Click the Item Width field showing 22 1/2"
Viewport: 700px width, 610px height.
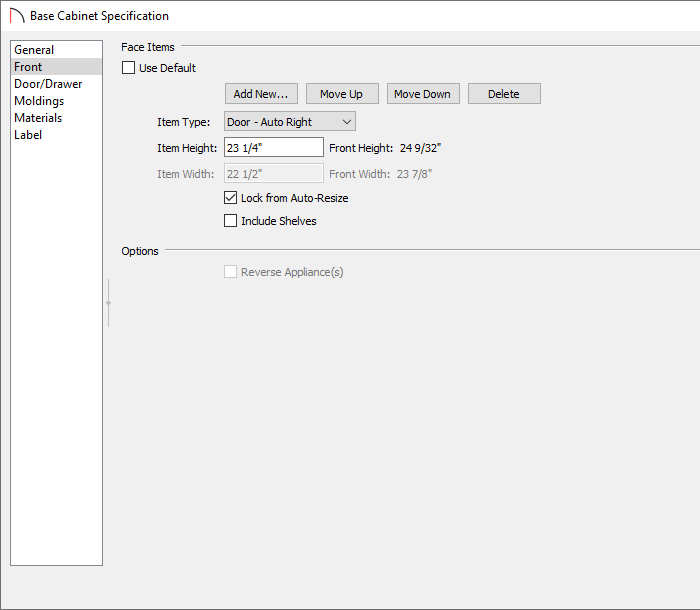coord(274,173)
